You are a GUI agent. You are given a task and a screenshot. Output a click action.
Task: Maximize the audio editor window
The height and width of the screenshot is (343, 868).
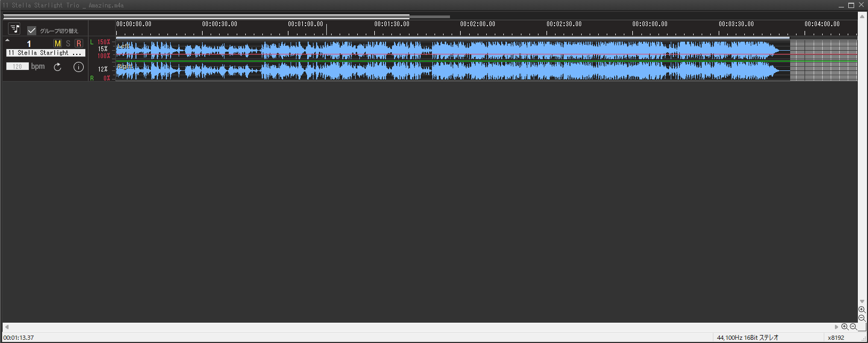pos(851,5)
